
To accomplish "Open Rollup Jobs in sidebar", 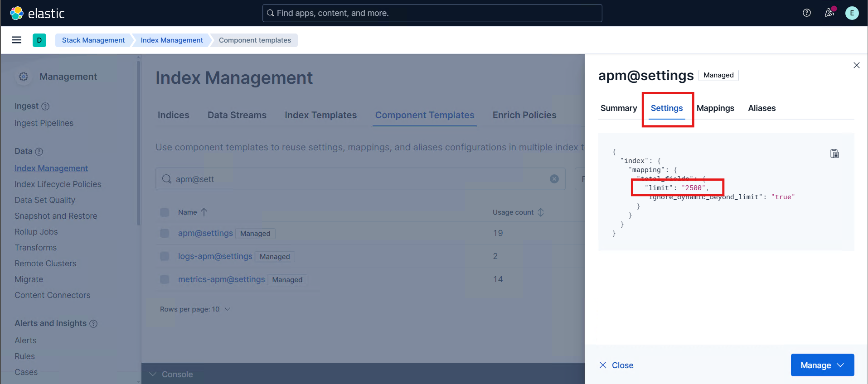I will point(36,232).
